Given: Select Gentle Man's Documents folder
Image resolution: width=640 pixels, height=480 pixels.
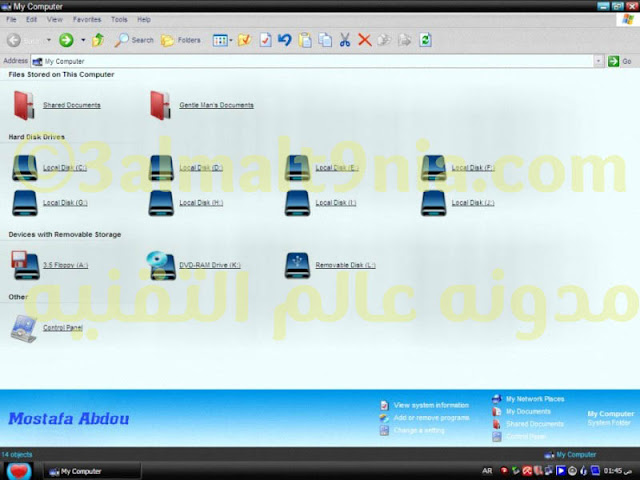Looking at the screenshot, I should (202, 105).
